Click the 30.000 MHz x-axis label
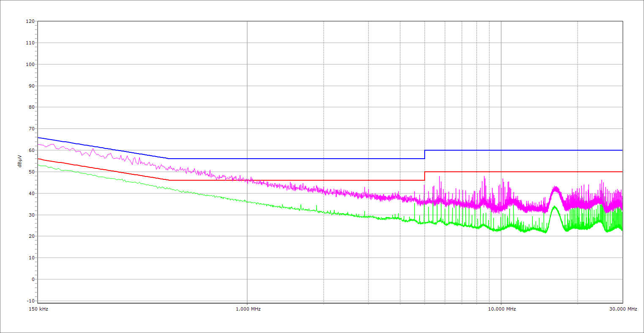Image resolution: width=644 pixels, height=333 pixels. point(622,309)
